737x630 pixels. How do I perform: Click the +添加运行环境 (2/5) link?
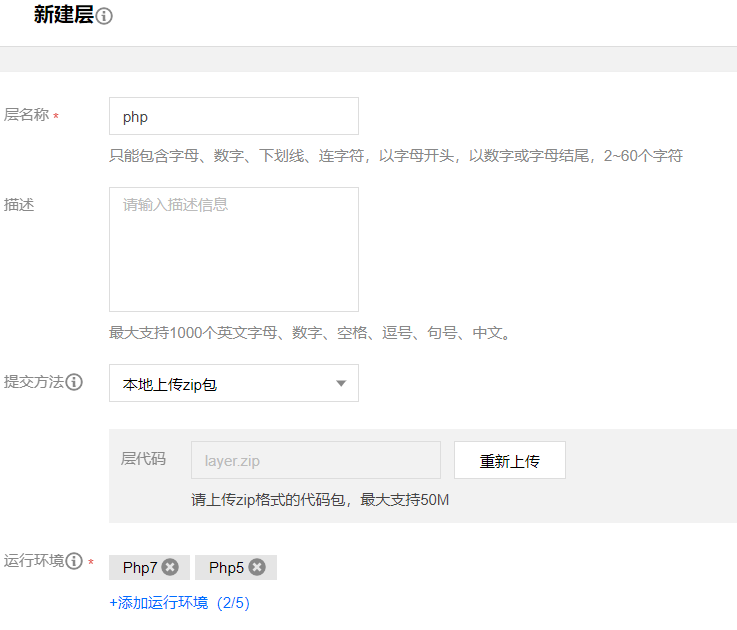179,602
